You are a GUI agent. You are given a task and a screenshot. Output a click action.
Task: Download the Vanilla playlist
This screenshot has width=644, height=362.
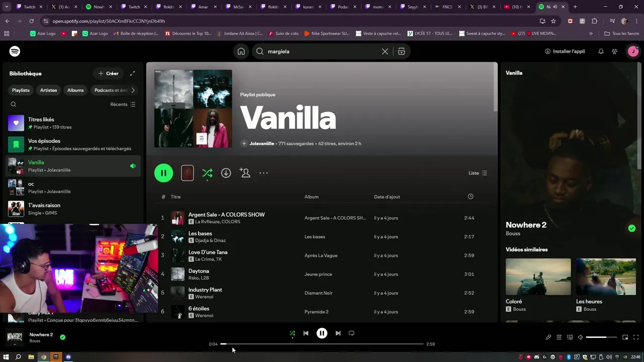pyautogui.click(x=226, y=173)
